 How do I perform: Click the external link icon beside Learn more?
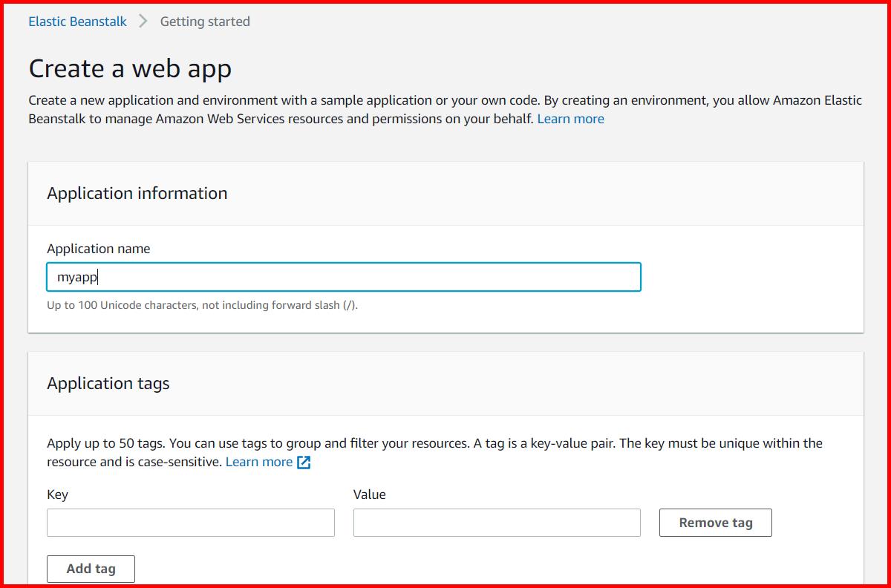[304, 461]
